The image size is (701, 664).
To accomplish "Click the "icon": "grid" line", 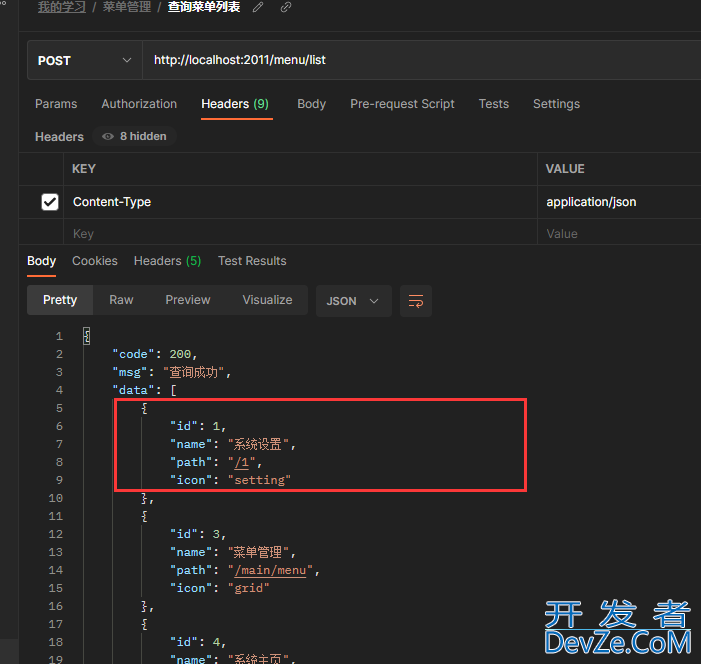I will [220, 588].
